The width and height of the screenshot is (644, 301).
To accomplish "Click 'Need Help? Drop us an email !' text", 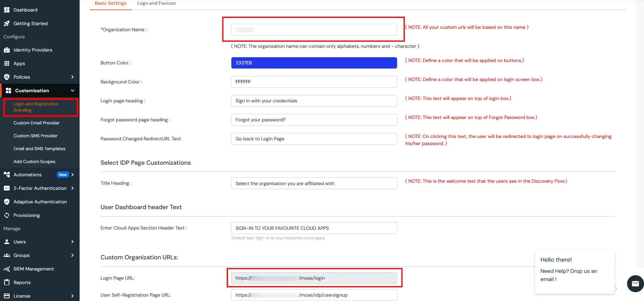I will coord(568,275).
